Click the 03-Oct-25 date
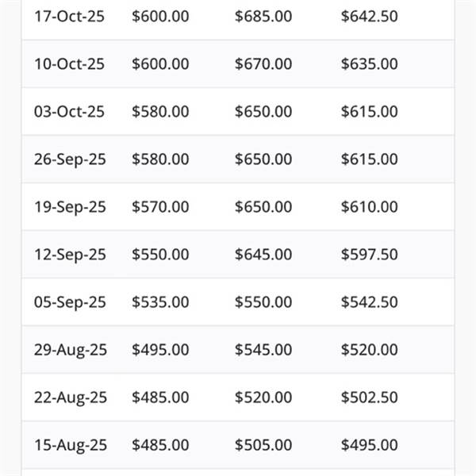Viewport: 476px width, 476px height. pyautogui.click(x=69, y=111)
